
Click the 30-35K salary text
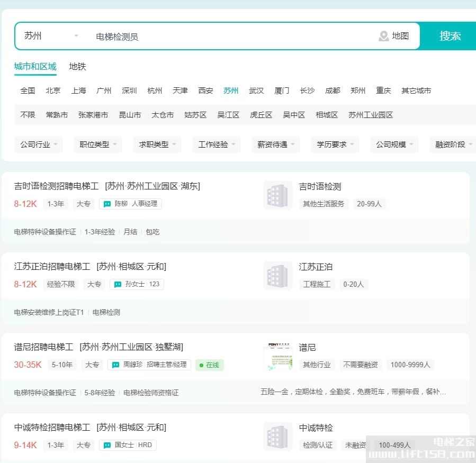(28, 365)
